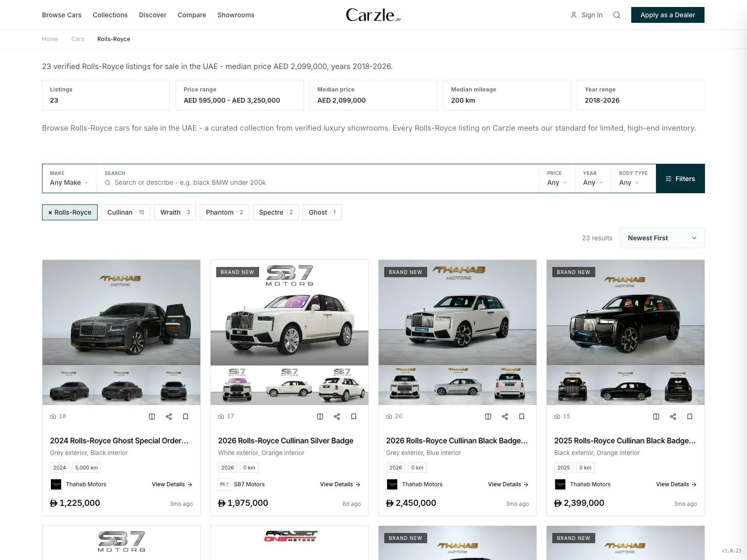Click compare icon on 2025 Cullinan Black Badge
The height and width of the screenshot is (560, 747).
(x=656, y=416)
